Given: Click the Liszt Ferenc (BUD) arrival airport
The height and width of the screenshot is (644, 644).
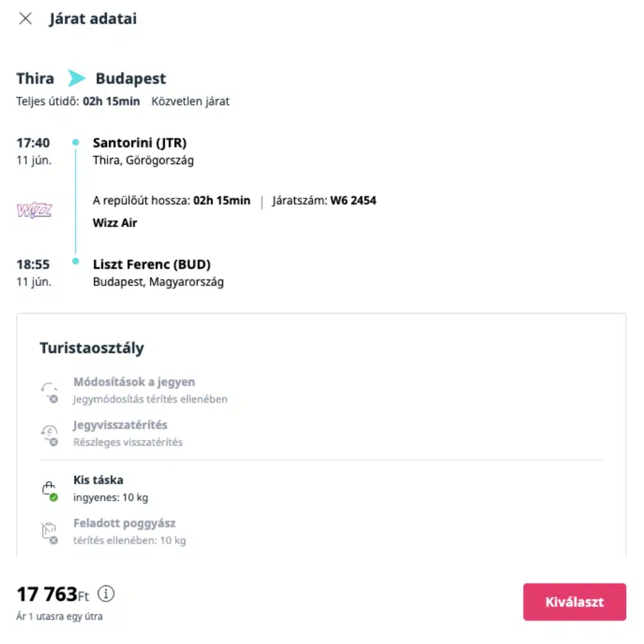Looking at the screenshot, I should tap(151, 264).
